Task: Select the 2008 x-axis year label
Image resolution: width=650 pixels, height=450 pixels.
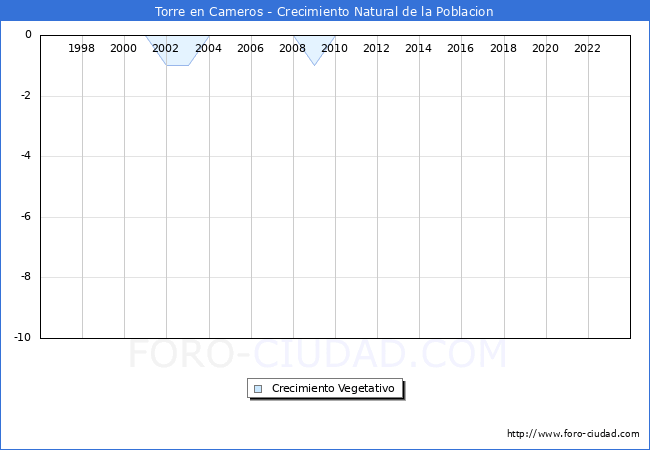Action: 292,48
